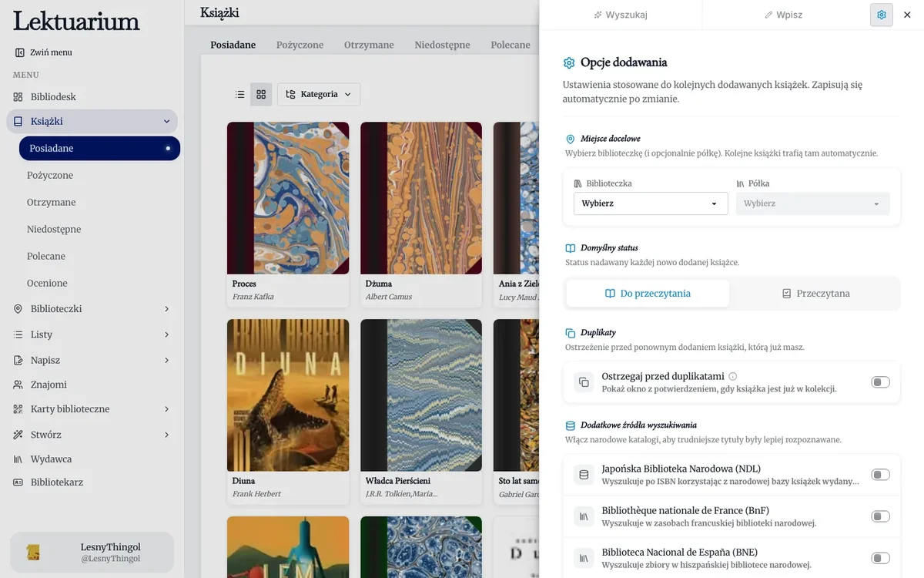Click the Lektuarium logo
The height and width of the screenshot is (578, 924).
coord(76,21)
